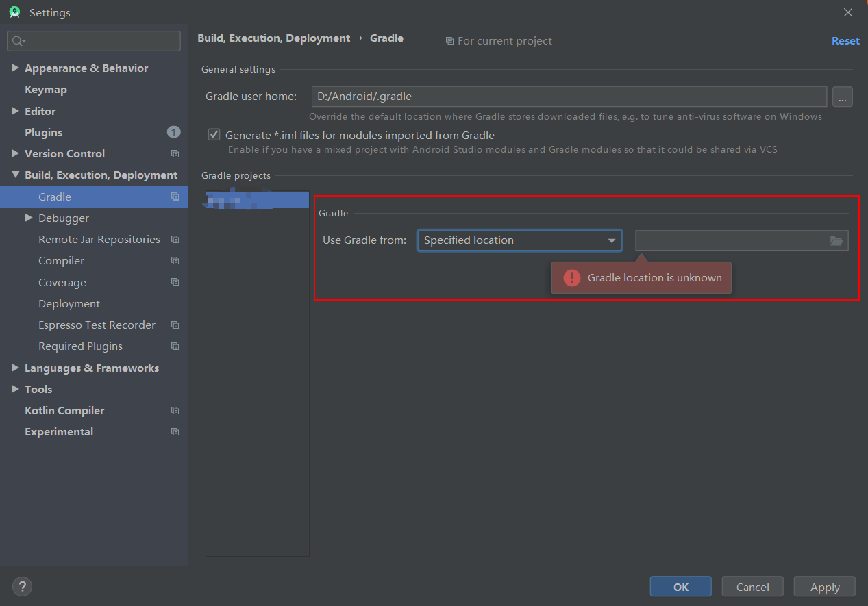Click the browse button for Gradle user home

coord(843,97)
